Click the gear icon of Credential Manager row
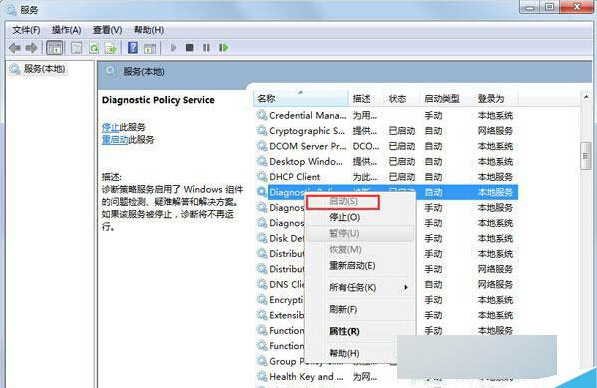597x388 pixels. point(262,115)
